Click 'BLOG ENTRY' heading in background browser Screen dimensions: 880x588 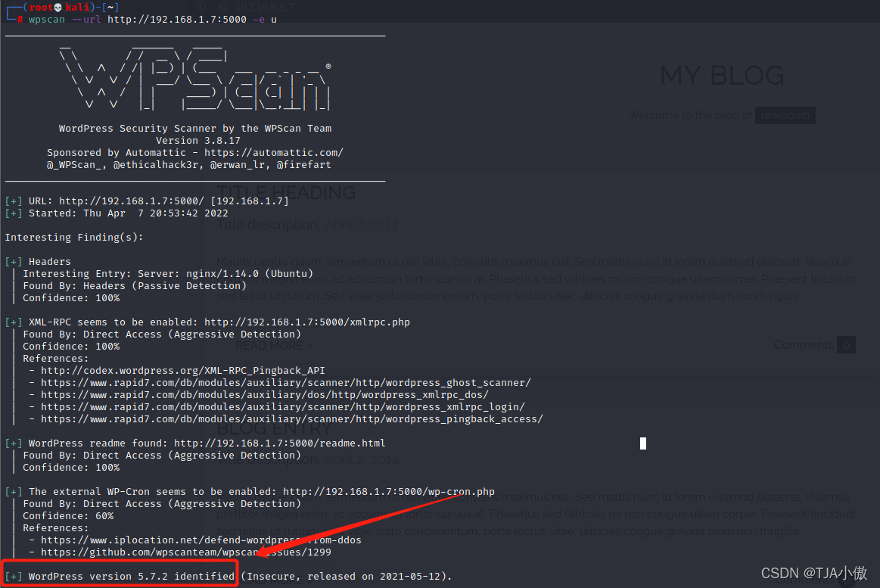275,428
